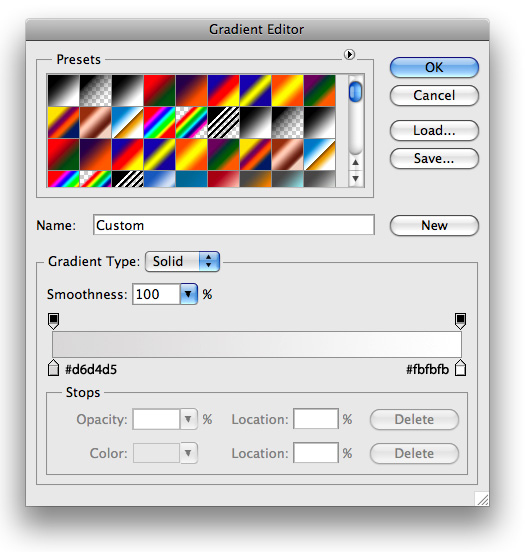Image resolution: width=525 pixels, height=552 pixels.
Task: Open the Gradient Type Solid dropdown
Action: [182, 262]
